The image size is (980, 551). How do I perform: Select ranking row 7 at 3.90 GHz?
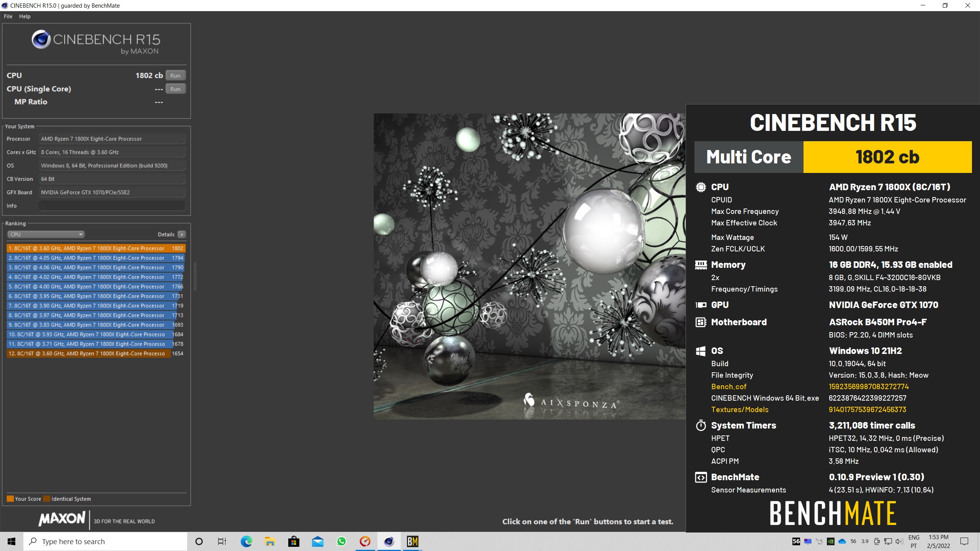click(x=96, y=306)
